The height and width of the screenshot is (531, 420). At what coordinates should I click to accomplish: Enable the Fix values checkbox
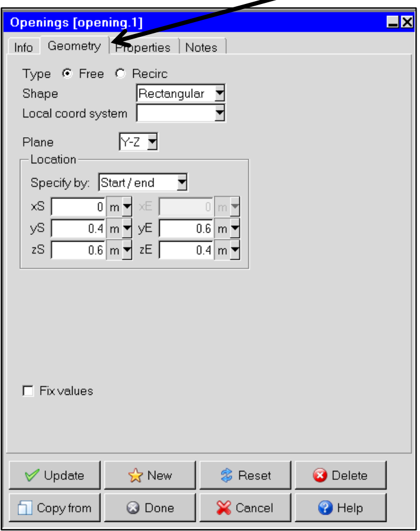click(x=28, y=390)
